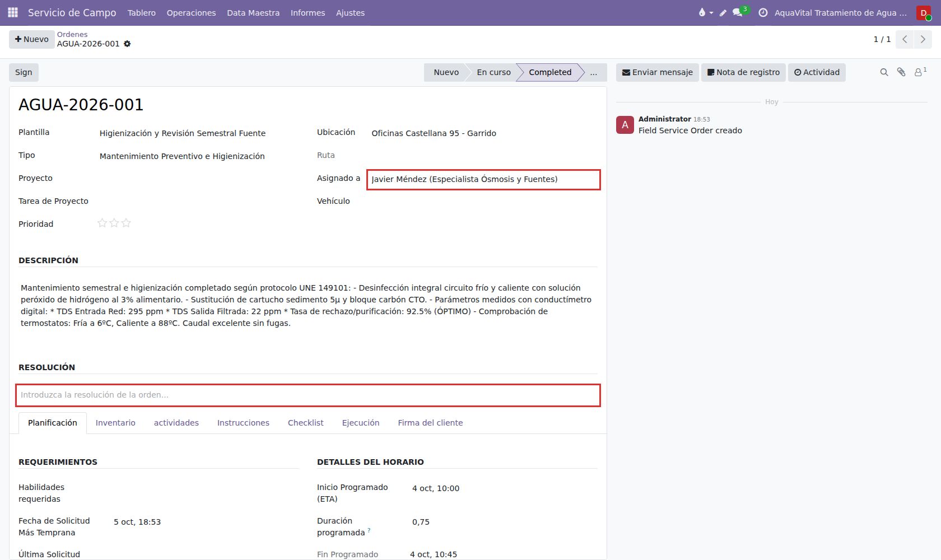Open the Operaciones menu
Viewport: 941px width, 560px height.
191,12
